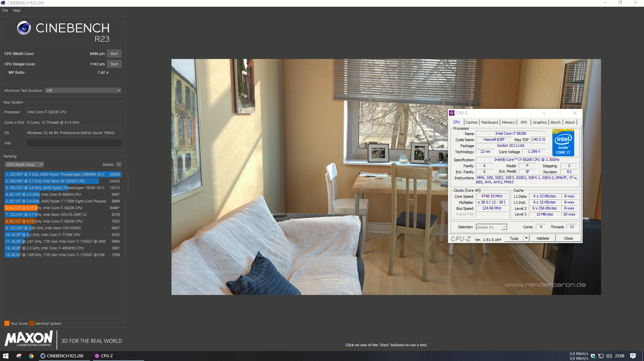
Task: Open the Minimum Test Duration dropdown
Action: (83, 91)
